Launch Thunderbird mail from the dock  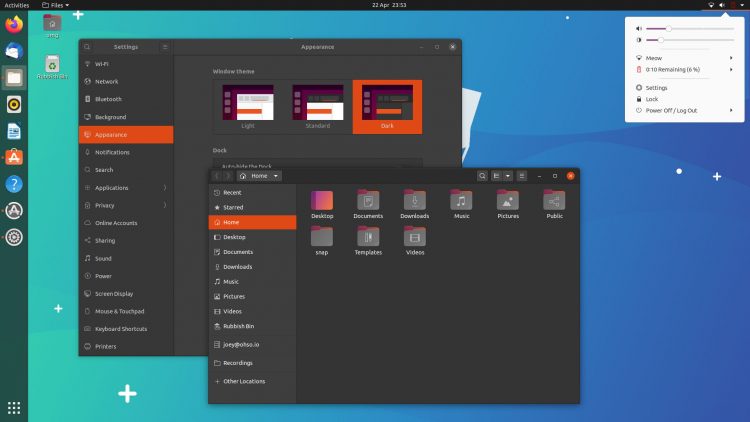coord(14,51)
